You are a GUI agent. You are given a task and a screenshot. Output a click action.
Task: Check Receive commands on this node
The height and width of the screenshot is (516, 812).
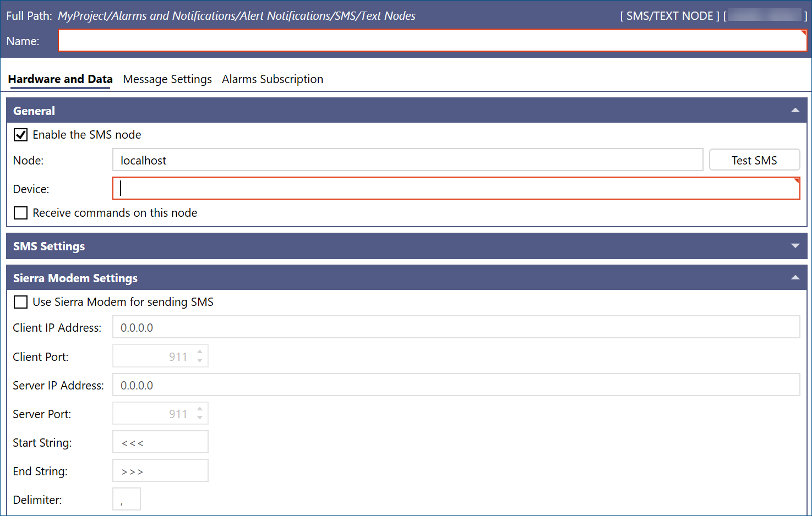20,213
